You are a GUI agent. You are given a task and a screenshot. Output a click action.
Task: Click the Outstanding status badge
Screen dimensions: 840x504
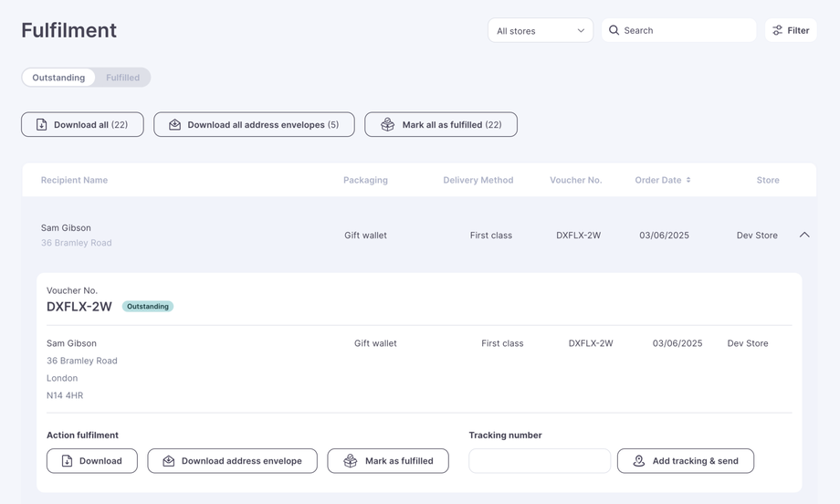(148, 307)
